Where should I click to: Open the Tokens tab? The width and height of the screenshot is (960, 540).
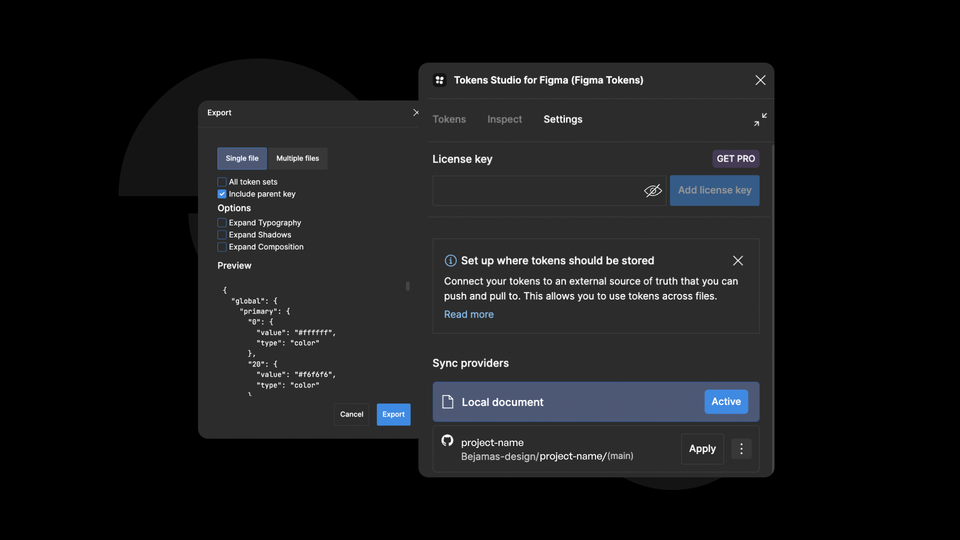pos(449,119)
